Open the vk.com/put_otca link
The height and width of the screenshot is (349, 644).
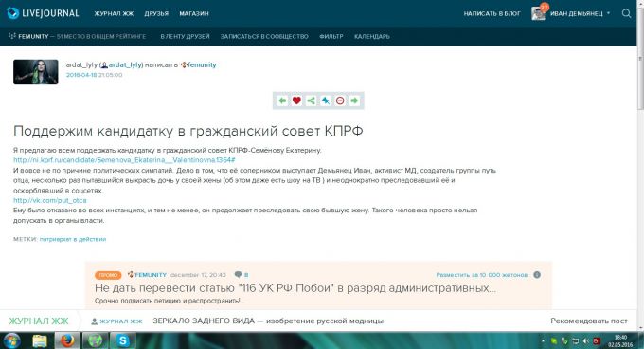pos(49,200)
